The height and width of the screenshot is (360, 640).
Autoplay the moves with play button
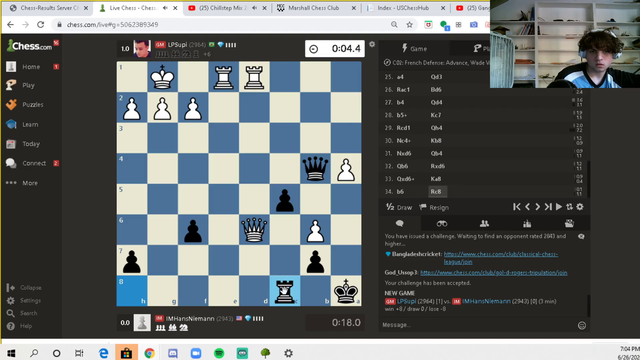[x=559, y=207]
